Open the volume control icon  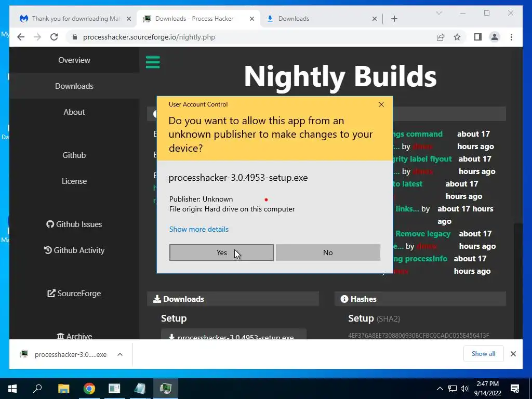tap(464, 389)
